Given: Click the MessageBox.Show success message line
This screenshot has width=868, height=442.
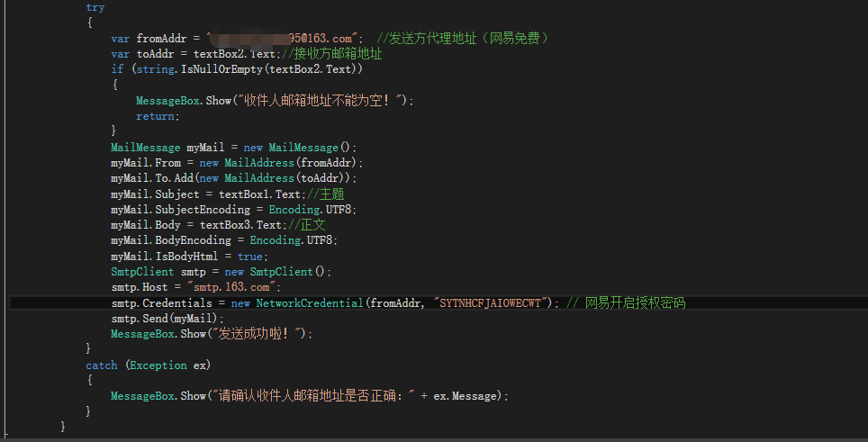Looking at the screenshot, I should click(x=212, y=334).
